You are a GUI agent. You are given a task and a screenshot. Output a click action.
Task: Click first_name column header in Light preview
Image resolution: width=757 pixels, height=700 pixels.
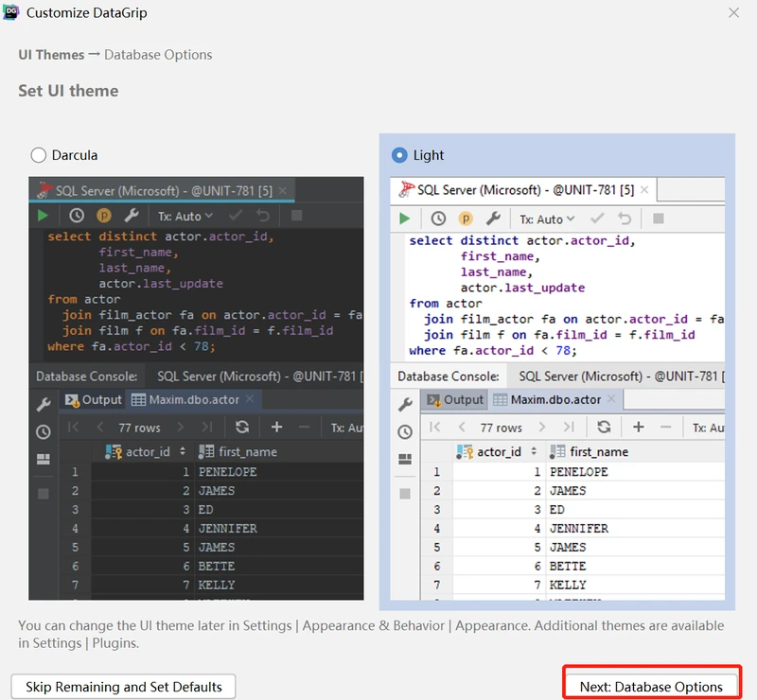[589, 451]
